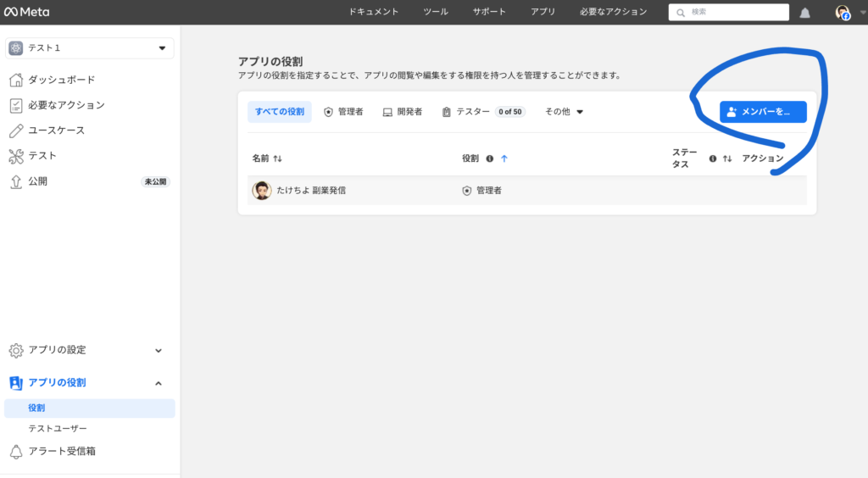The height and width of the screenshot is (478, 868).
Task: Open テストユーザー in the sidebar
Action: click(x=58, y=429)
